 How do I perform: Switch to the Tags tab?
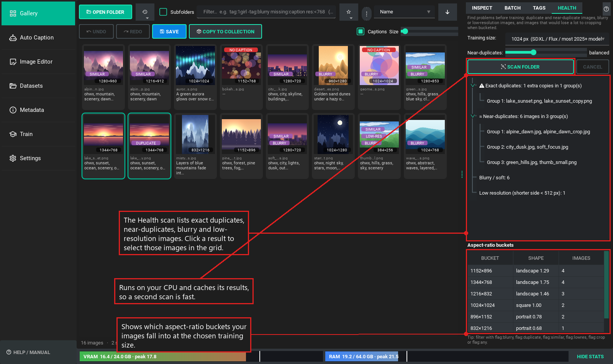click(539, 8)
